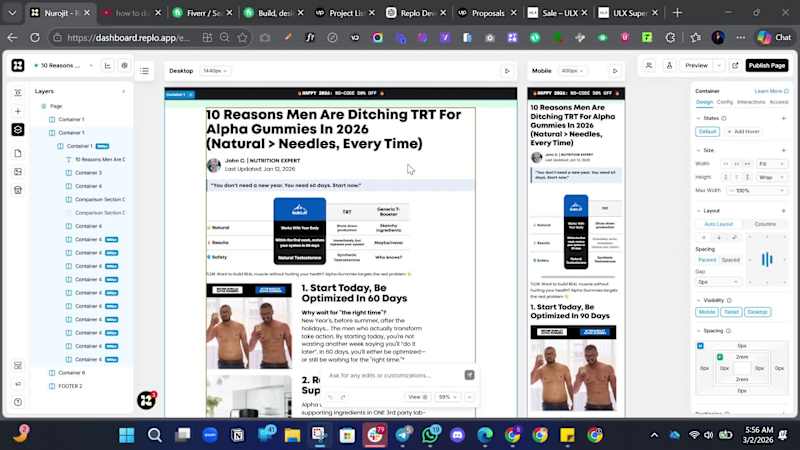
Task: Open the Height Wrap dropdown
Action: coord(771,177)
